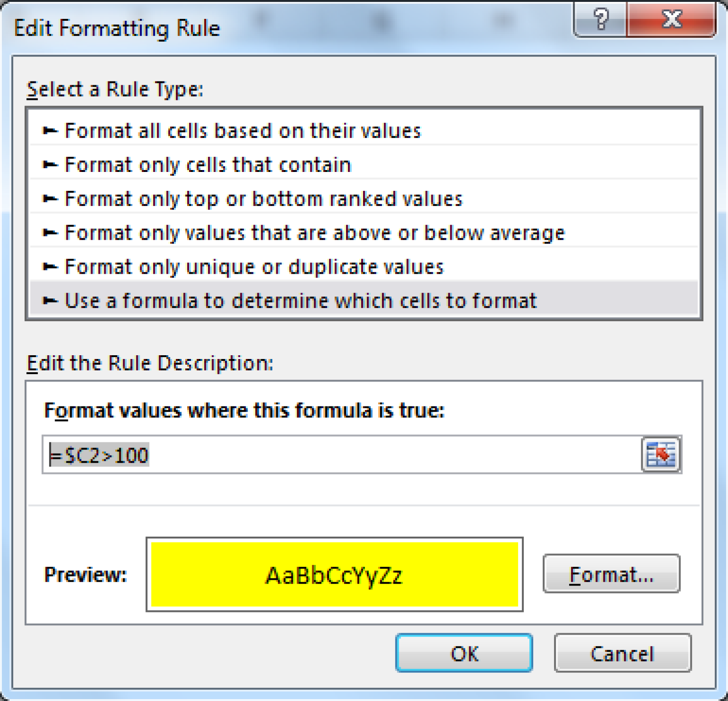Click the question mark Help button

pos(601,19)
